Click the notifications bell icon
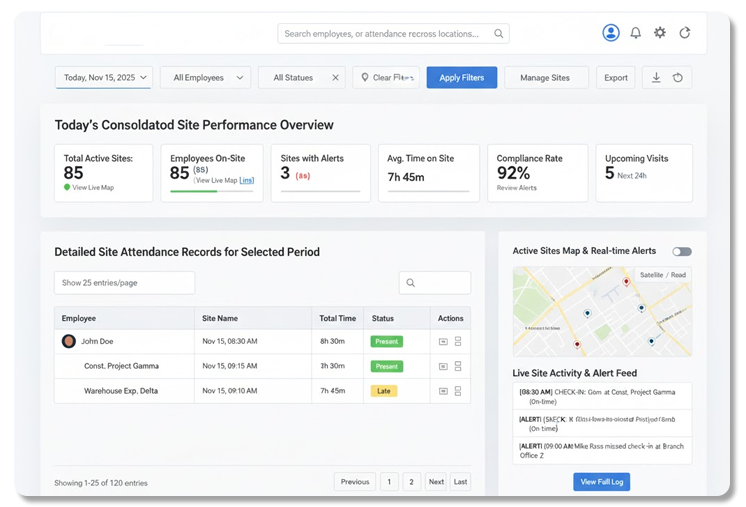 coord(635,33)
